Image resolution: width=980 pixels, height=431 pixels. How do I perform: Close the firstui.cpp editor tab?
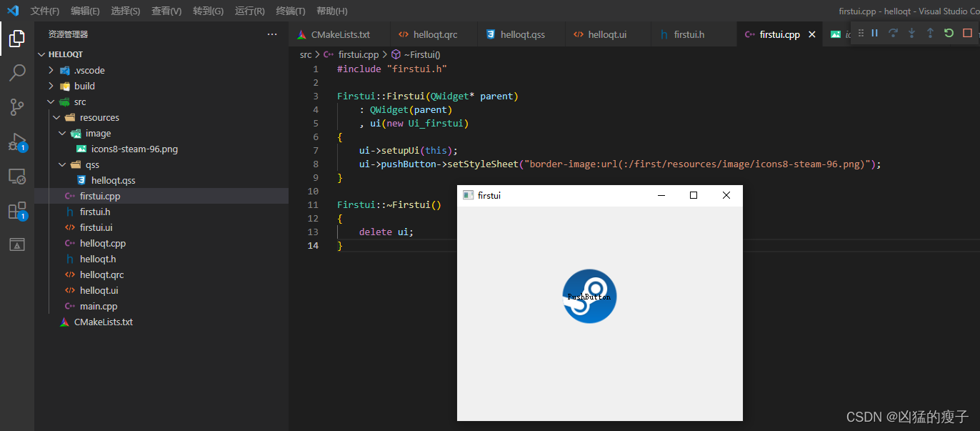point(811,34)
